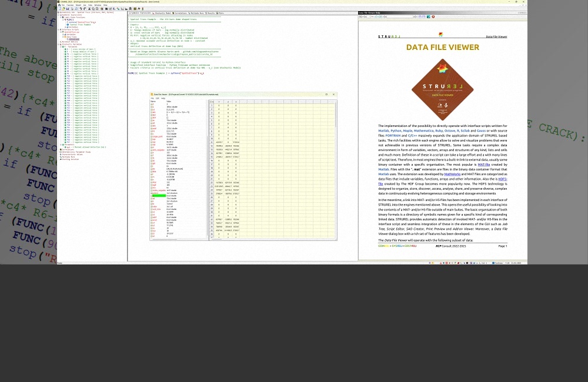Viewport: 588px width, 382px height.
Task: Select the Starting Solution tree item
Action: tap(71, 159)
